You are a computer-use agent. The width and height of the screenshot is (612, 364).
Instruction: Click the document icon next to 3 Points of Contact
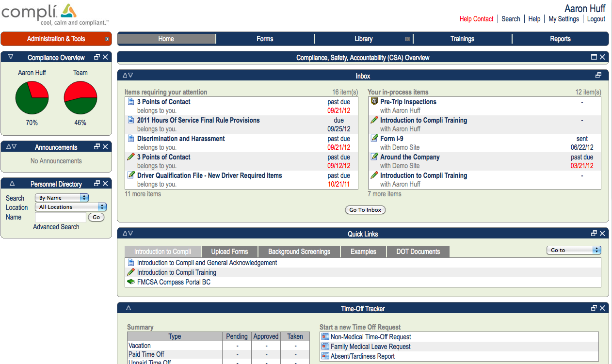[x=131, y=102]
